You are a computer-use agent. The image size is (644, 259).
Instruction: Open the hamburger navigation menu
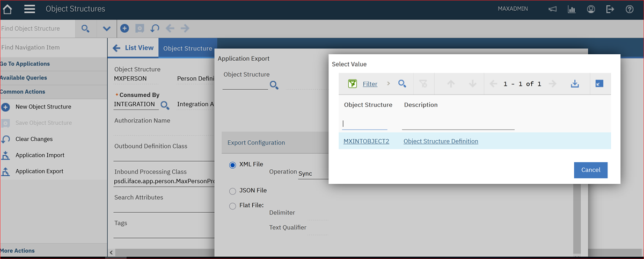click(30, 9)
